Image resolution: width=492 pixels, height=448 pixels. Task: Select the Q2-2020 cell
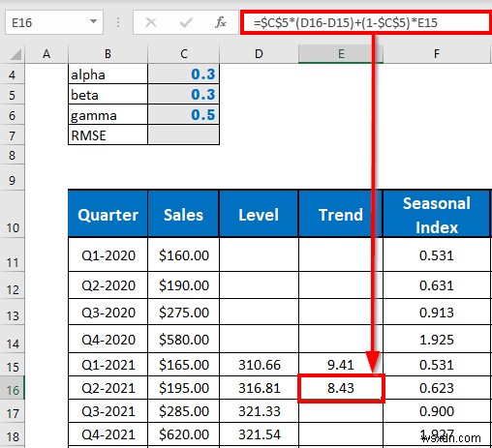[108, 285]
